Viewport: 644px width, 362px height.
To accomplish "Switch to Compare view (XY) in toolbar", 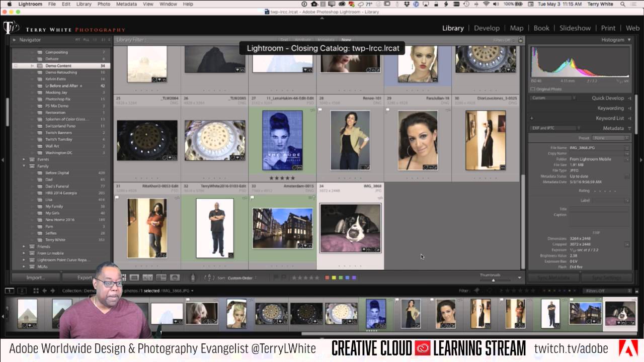I will tap(147, 278).
